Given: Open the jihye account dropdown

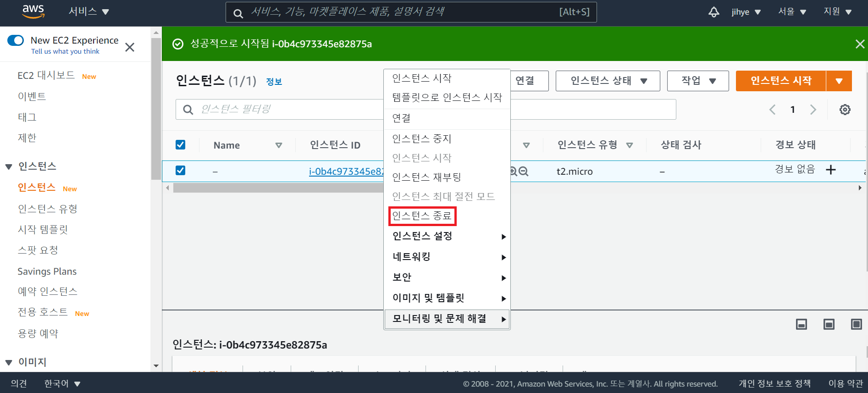Looking at the screenshot, I should [x=746, y=12].
